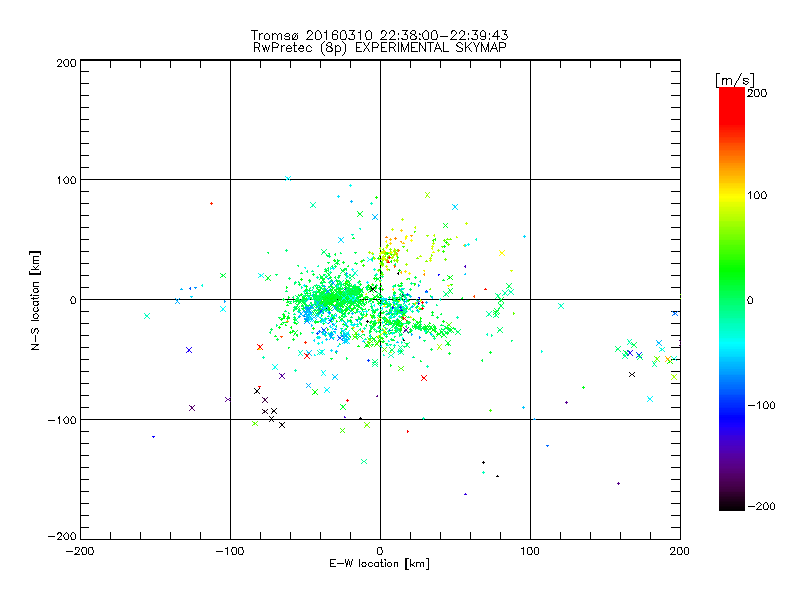The width and height of the screenshot is (800, 600).
Task: Click the subtitle 'RwPretec (8p) EXPERIMENTAL SKYMAP'
Action: pyautogui.click(x=380, y=48)
